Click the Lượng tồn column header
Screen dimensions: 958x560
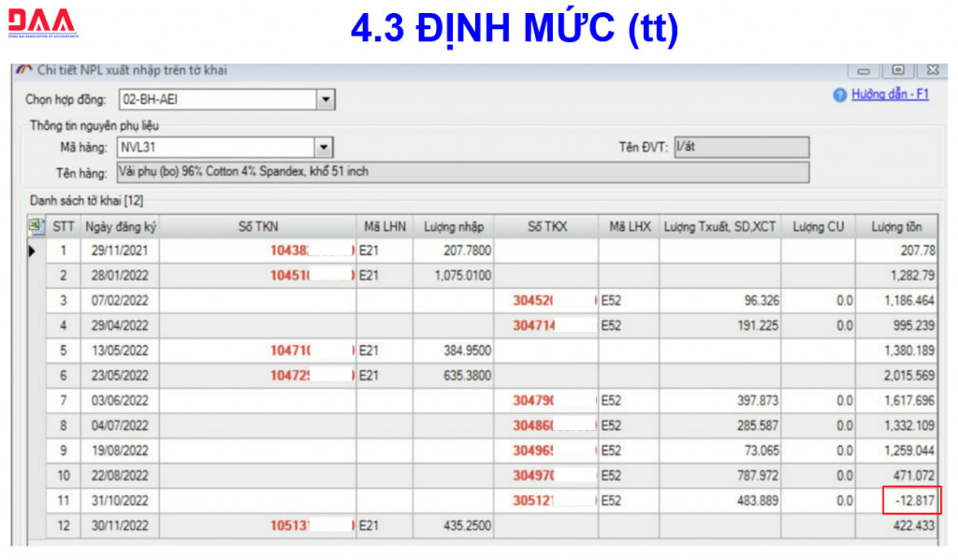point(897,226)
